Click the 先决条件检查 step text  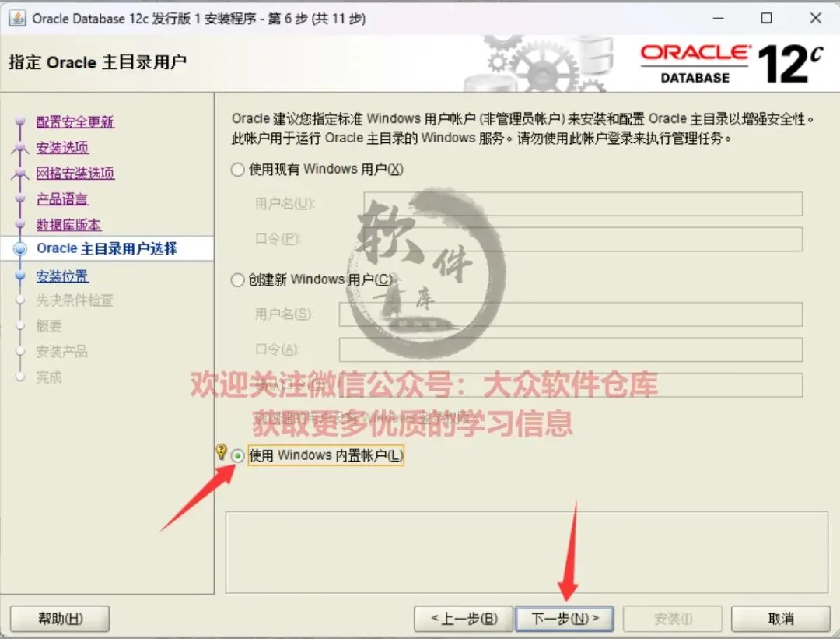75,300
